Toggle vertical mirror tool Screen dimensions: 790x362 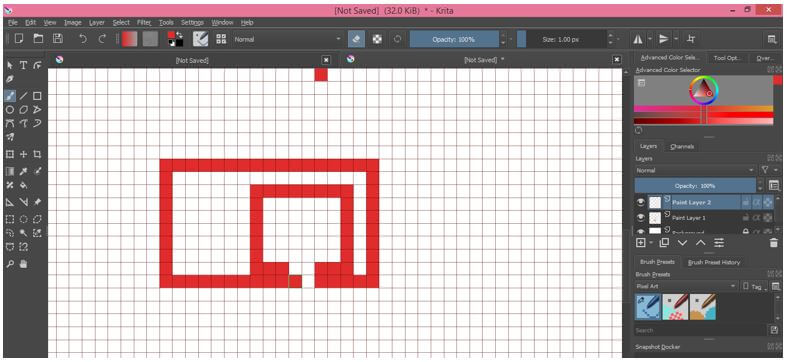[665, 39]
